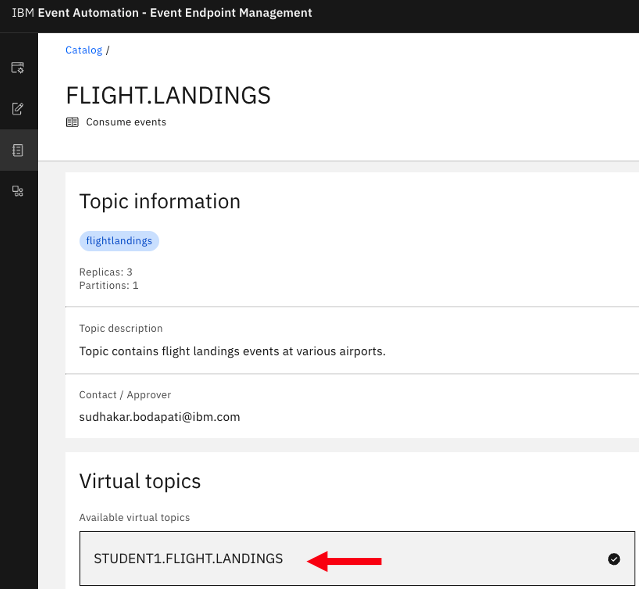Click the flightlandings tag
This screenshot has width=639, height=590.
[x=119, y=241]
